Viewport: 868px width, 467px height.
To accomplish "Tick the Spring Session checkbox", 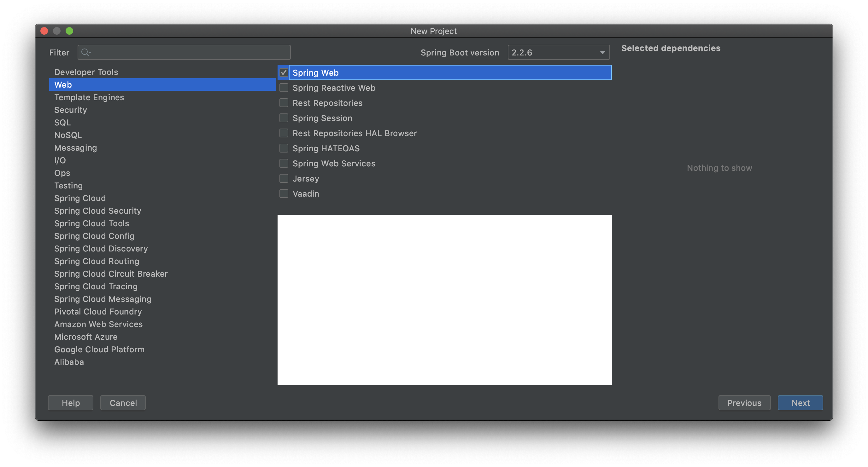I will coord(284,118).
